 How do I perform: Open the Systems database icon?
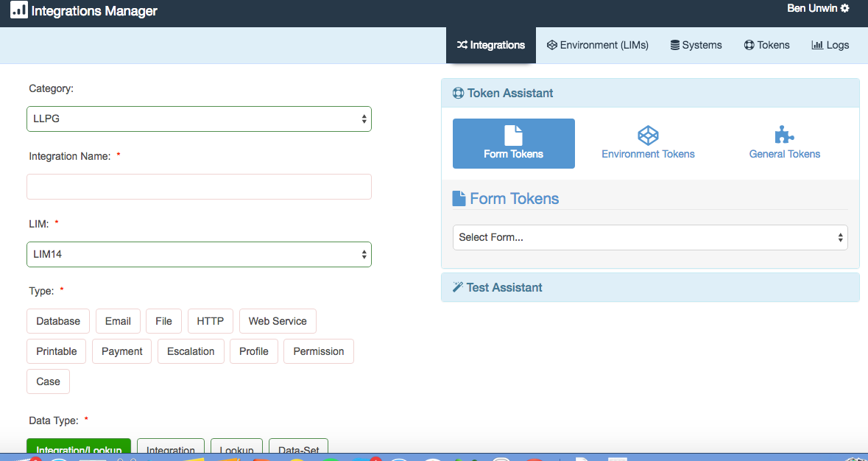click(x=674, y=45)
